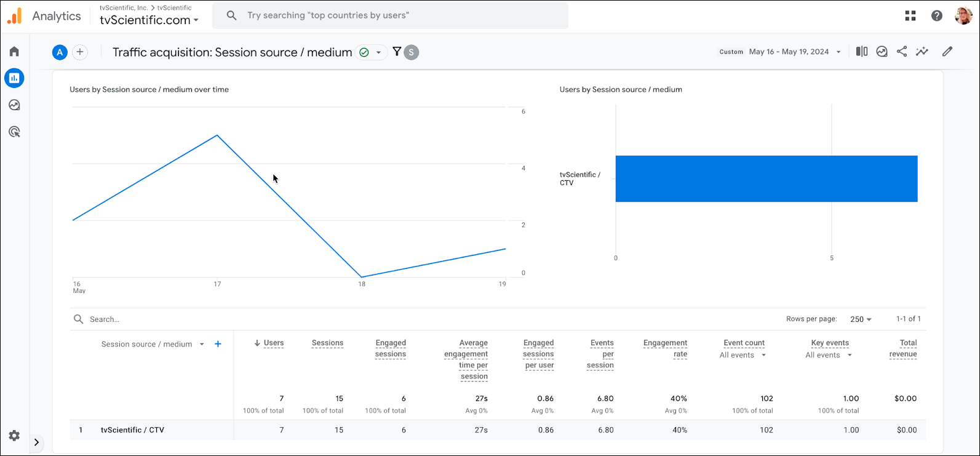The image size is (980, 456).
Task: Click the $0.00 revenue cell in row 1
Action: click(x=907, y=430)
